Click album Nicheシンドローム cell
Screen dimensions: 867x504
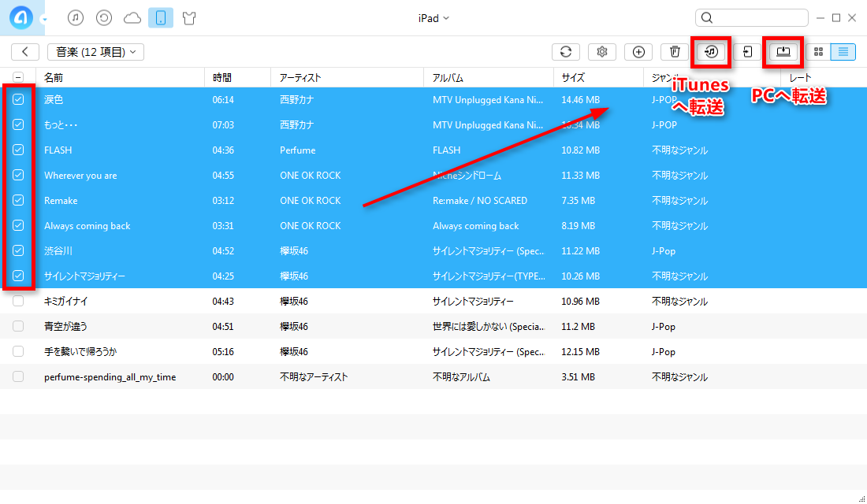pyautogui.click(x=467, y=176)
